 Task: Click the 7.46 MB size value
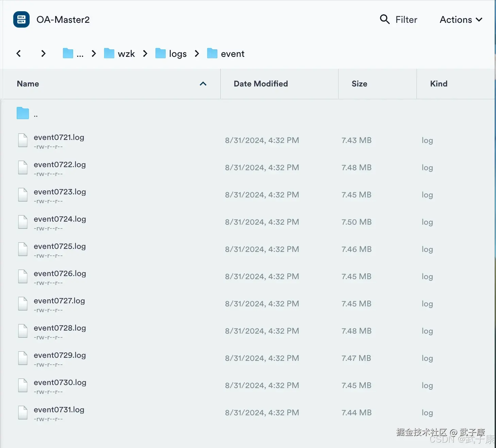tap(356, 249)
